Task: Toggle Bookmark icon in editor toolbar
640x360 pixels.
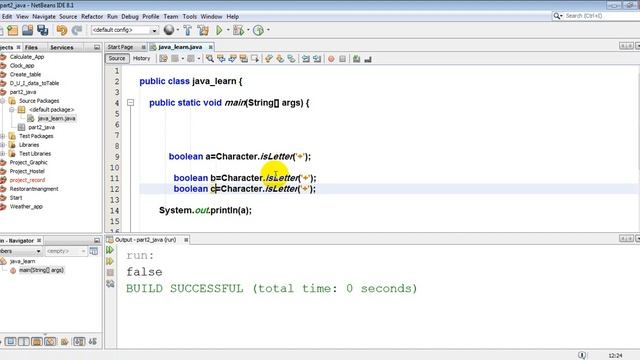Action: 291,59
